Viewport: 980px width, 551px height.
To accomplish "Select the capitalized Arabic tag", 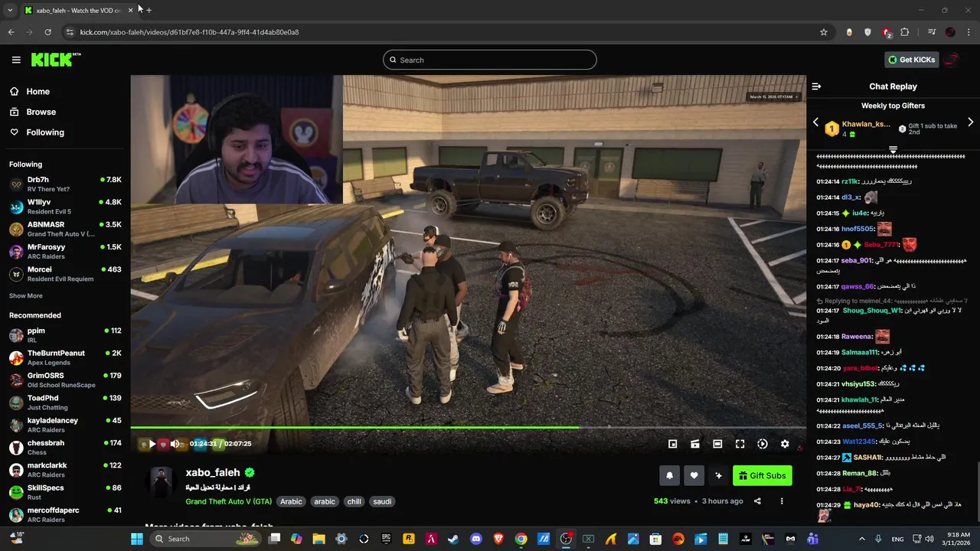I will pos(291,501).
